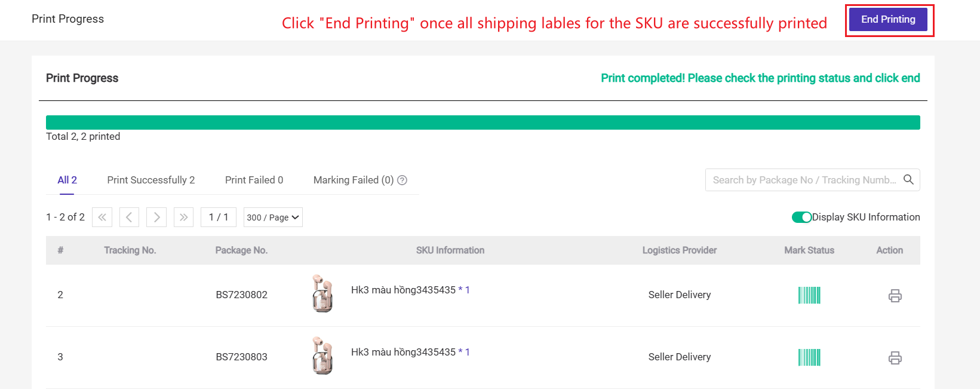This screenshot has width=980, height=389.
Task: Click the earbuds thumbnail for BS7230802
Action: point(322,293)
